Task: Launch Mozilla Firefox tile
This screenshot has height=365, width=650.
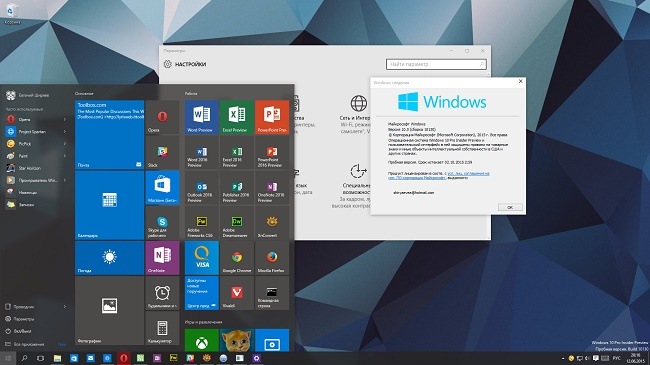Action: pos(272,258)
